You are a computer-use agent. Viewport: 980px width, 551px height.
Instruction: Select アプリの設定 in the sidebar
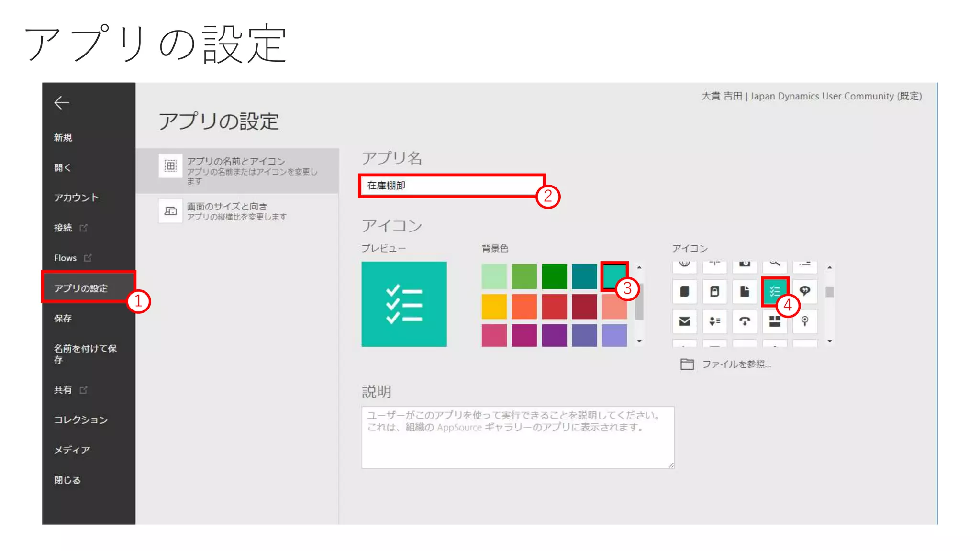(81, 288)
